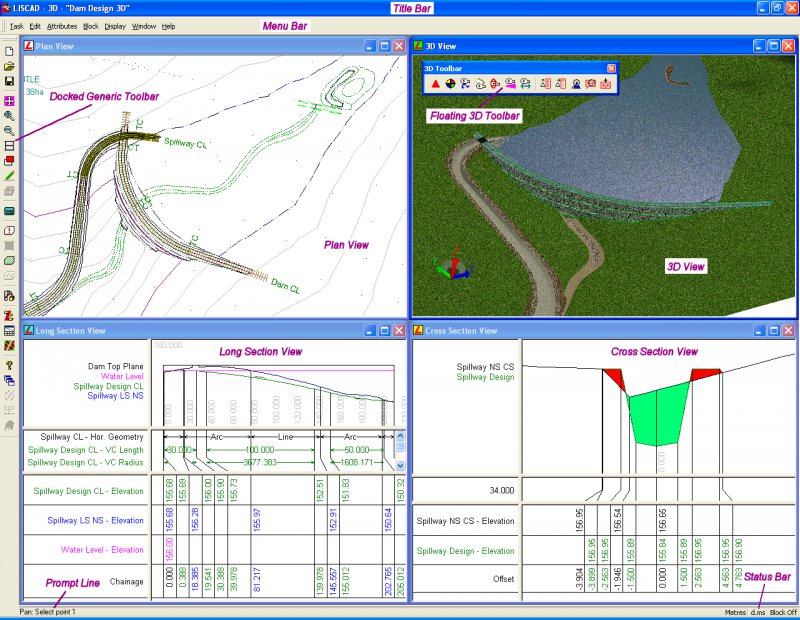Click the padlock document icon in docked toolbar
The height and width of the screenshot is (620, 800).
point(9,296)
